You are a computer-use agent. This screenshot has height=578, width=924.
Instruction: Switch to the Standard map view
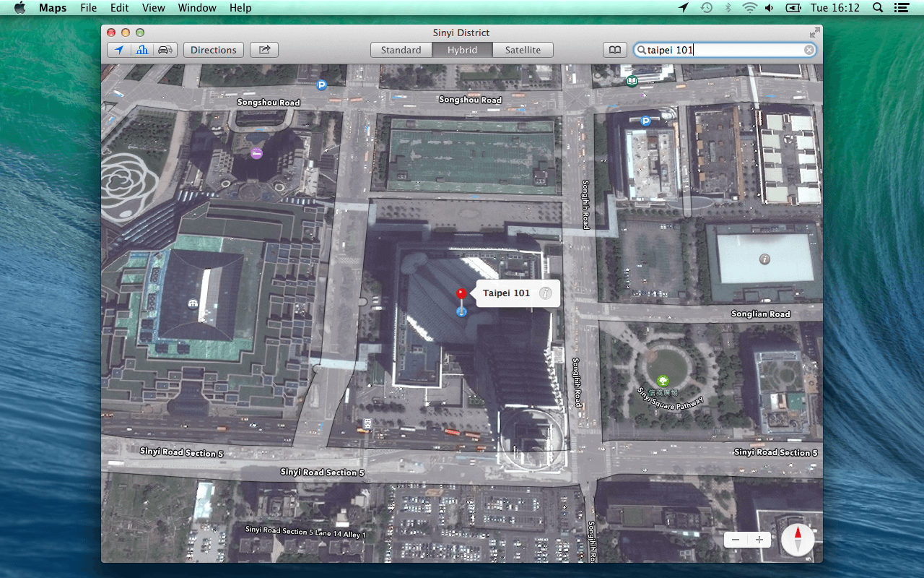[401, 50]
